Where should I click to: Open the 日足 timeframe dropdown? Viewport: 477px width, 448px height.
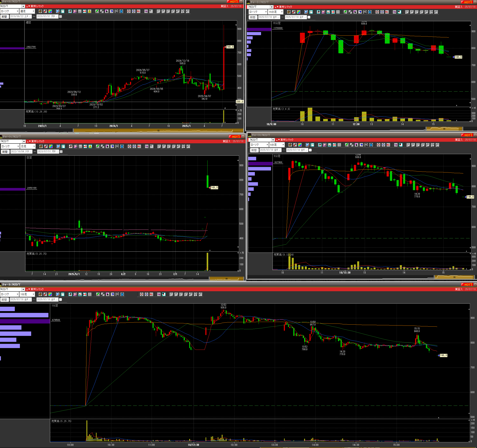(28, 146)
